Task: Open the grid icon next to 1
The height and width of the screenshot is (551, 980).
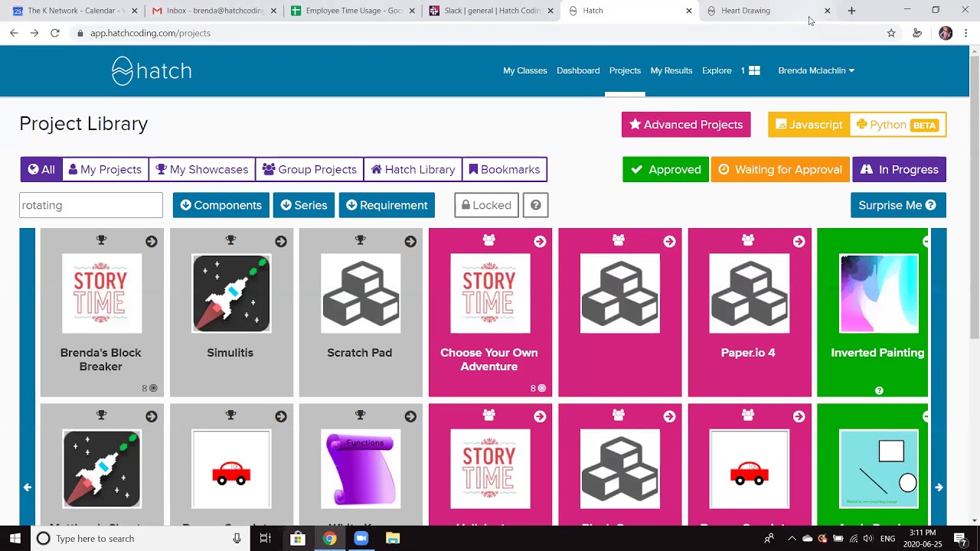Action: [x=754, y=70]
